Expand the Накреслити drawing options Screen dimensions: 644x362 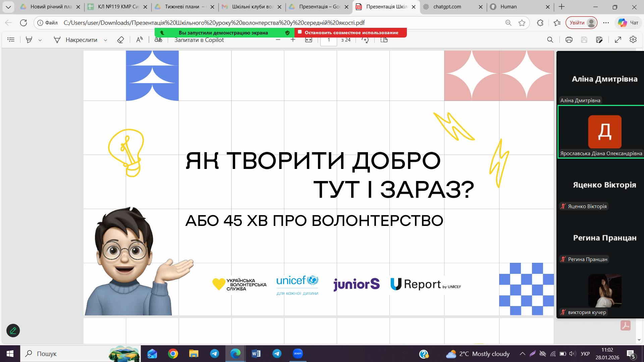point(105,40)
